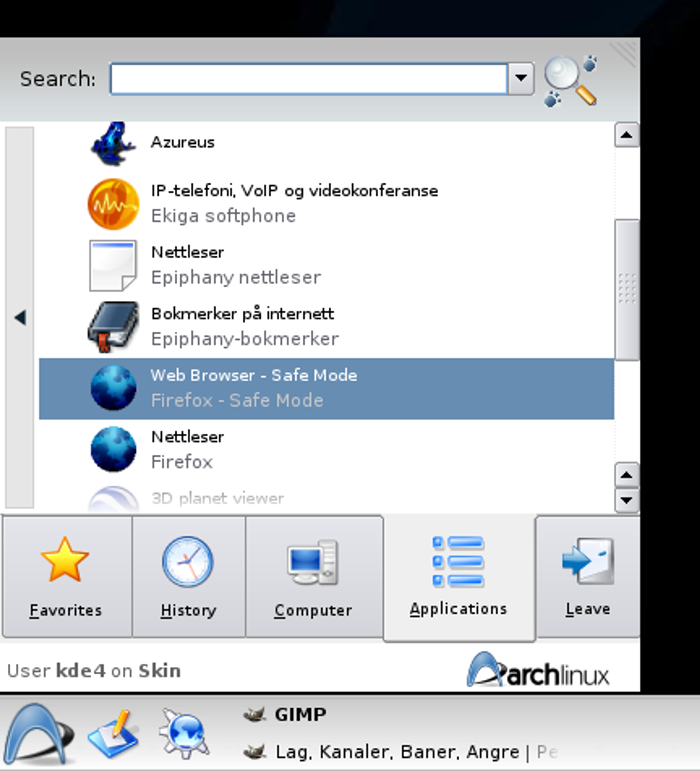Click the Epiphany-bokmerker book icon
The image size is (700, 771).
point(113,327)
